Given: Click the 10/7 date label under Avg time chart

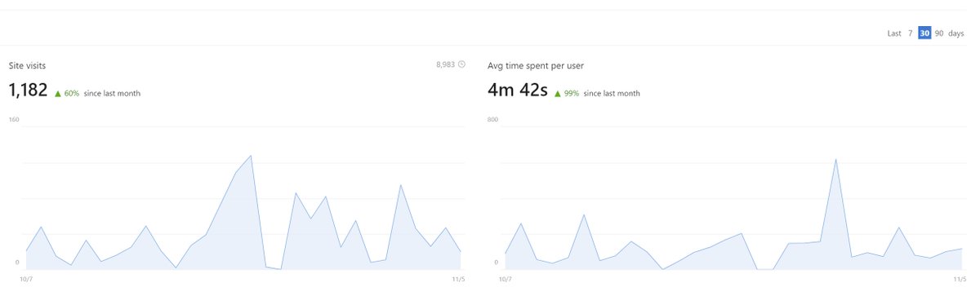Looking at the screenshot, I should (x=506, y=279).
